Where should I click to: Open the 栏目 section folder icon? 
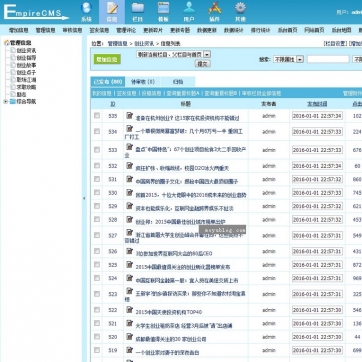point(138,8)
